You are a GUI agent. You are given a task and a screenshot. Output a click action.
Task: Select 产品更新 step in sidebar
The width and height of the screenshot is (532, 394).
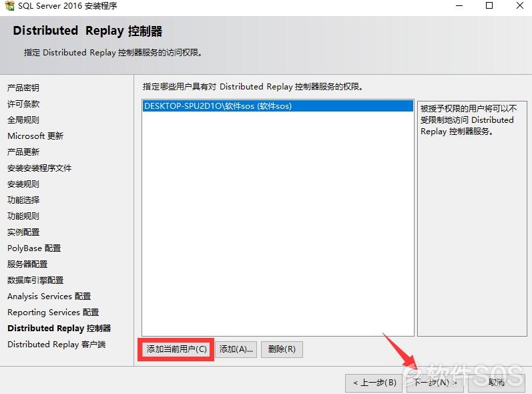[x=23, y=152]
